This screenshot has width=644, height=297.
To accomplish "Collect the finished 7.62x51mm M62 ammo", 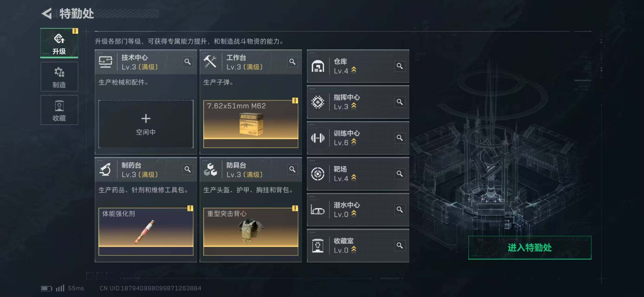I will 251,124.
